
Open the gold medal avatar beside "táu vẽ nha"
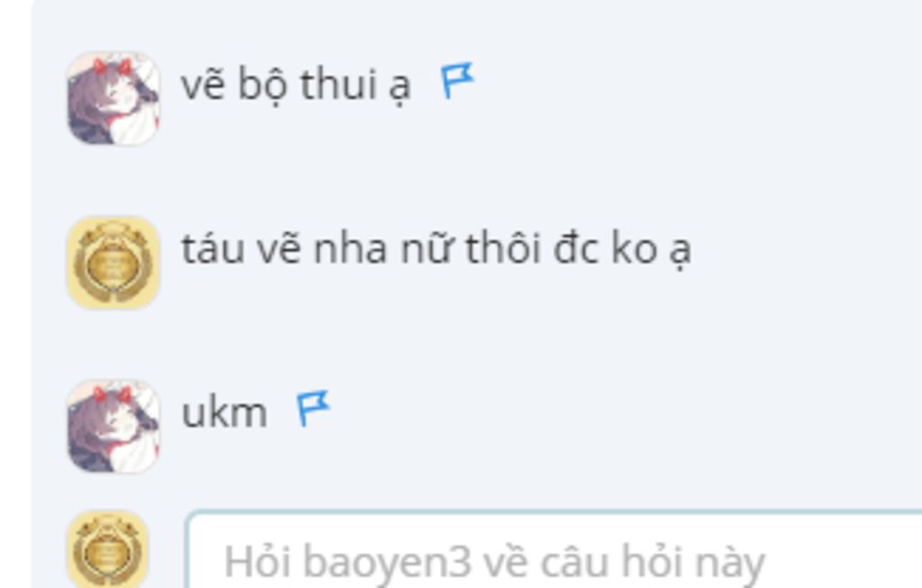113,263
